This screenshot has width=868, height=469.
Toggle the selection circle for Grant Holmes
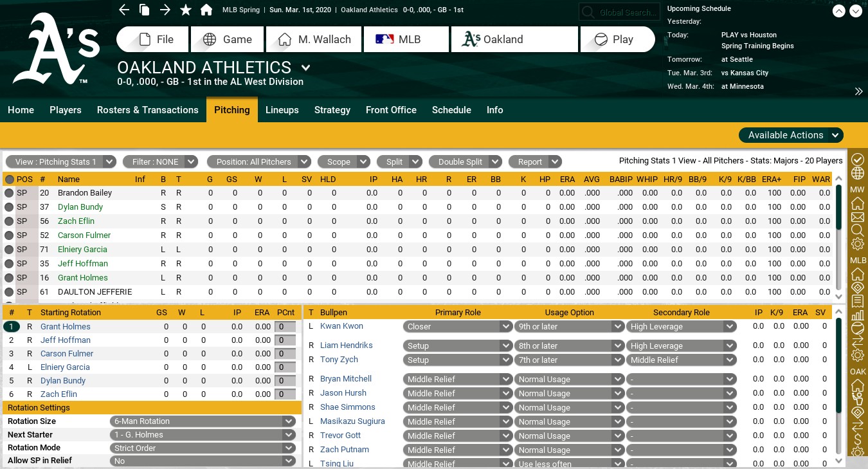click(9, 277)
